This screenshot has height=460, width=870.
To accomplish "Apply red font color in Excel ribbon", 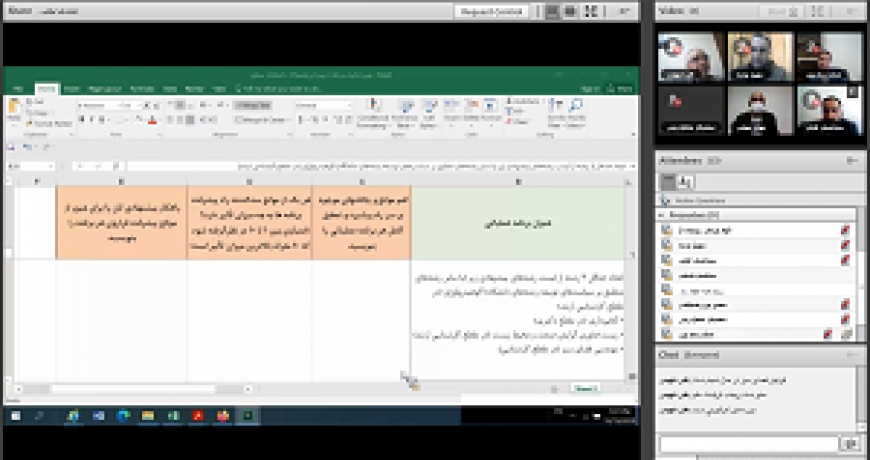I will coord(152,120).
